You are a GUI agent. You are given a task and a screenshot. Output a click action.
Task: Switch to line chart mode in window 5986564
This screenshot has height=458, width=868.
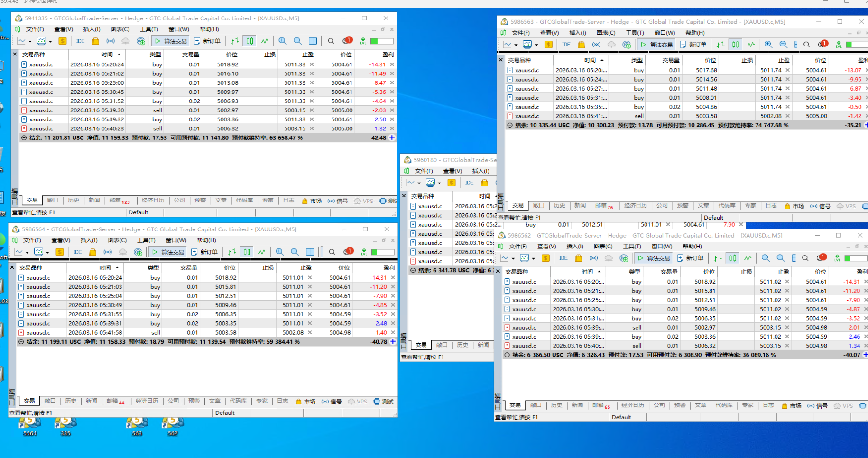pos(262,252)
